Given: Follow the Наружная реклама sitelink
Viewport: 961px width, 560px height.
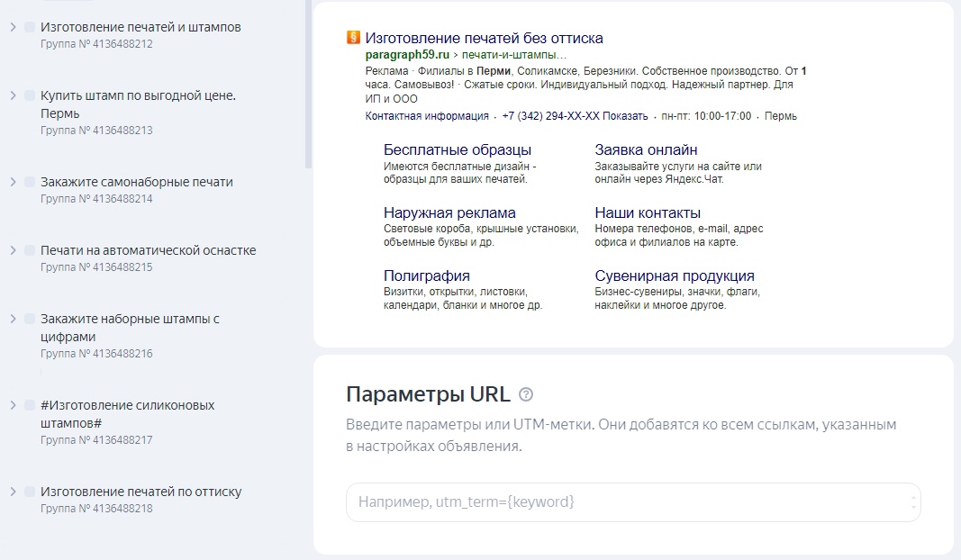Looking at the screenshot, I should (449, 212).
